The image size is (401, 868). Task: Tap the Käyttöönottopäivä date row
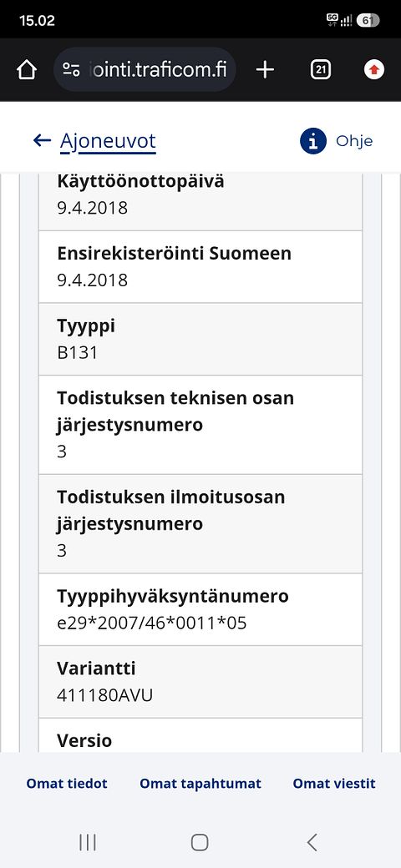pyautogui.click(x=200, y=201)
